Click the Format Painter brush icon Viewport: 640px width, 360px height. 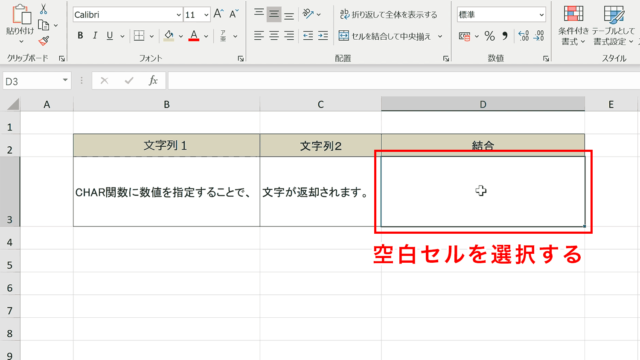point(43,41)
